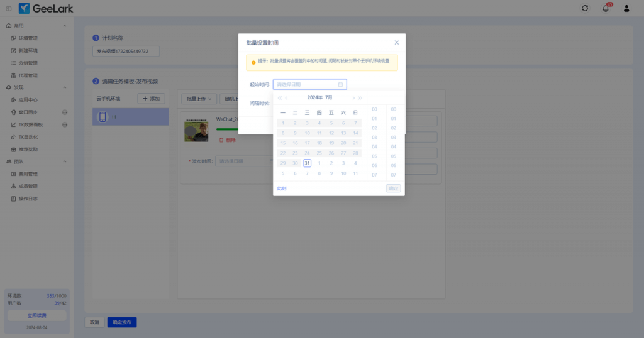Image resolution: width=644 pixels, height=338 pixels.
Task: Open the user profile icon
Action: click(x=626, y=8)
